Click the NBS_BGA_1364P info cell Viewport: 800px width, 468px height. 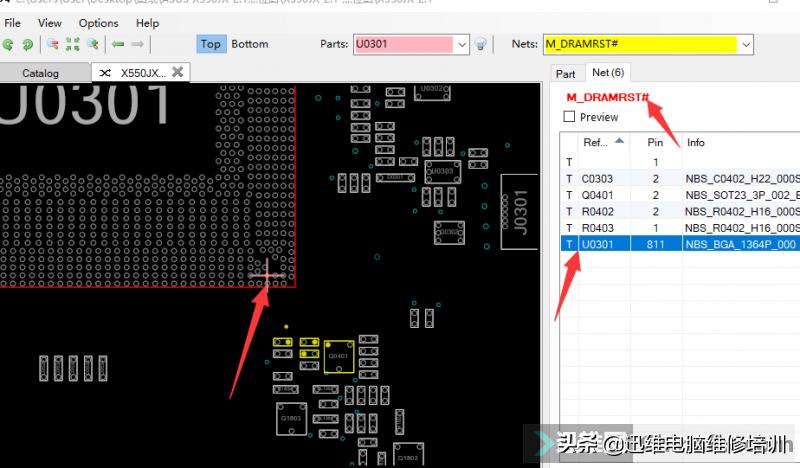click(741, 244)
